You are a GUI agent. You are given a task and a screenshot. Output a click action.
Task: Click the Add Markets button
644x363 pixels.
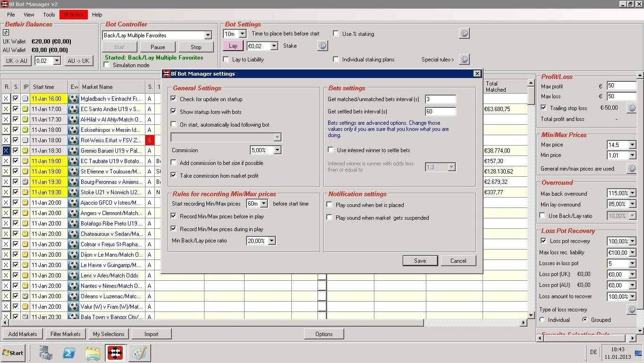coord(23,334)
